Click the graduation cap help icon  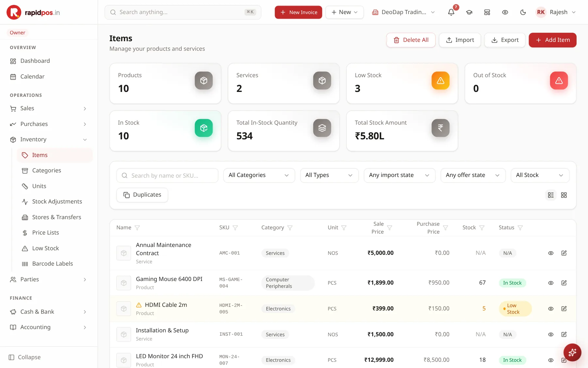coord(469,12)
